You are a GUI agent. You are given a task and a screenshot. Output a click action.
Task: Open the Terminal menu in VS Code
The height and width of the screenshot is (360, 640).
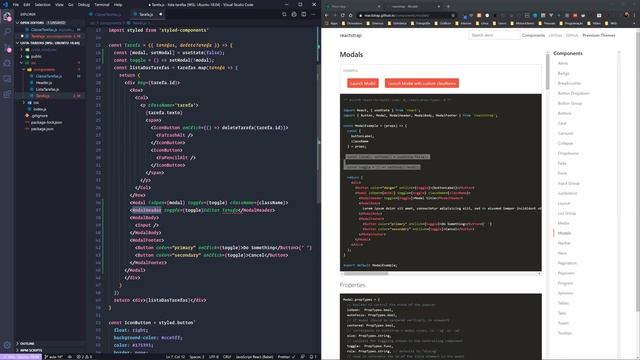point(102,4)
